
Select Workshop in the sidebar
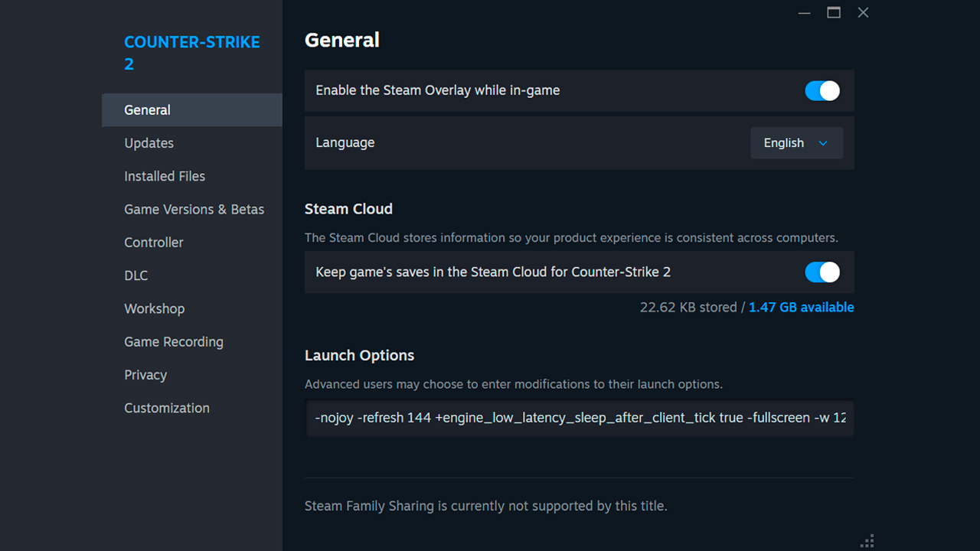click(192, 308)
